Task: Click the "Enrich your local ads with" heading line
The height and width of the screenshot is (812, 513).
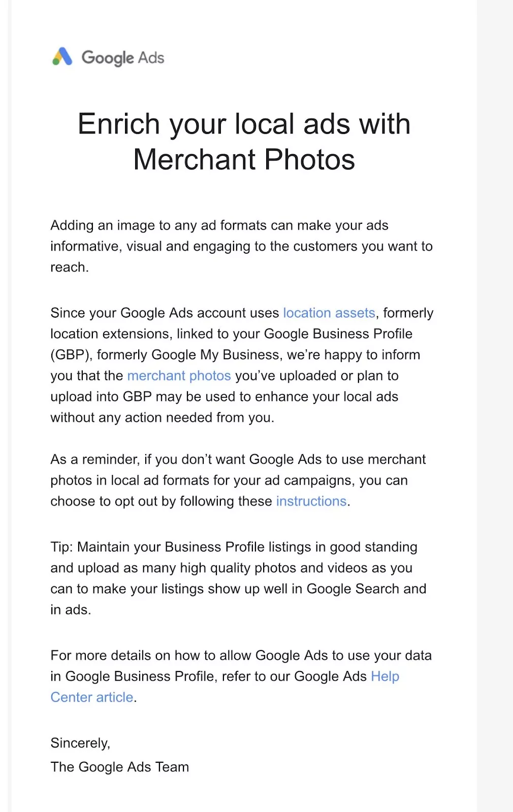Action: [x=244, y=124]
